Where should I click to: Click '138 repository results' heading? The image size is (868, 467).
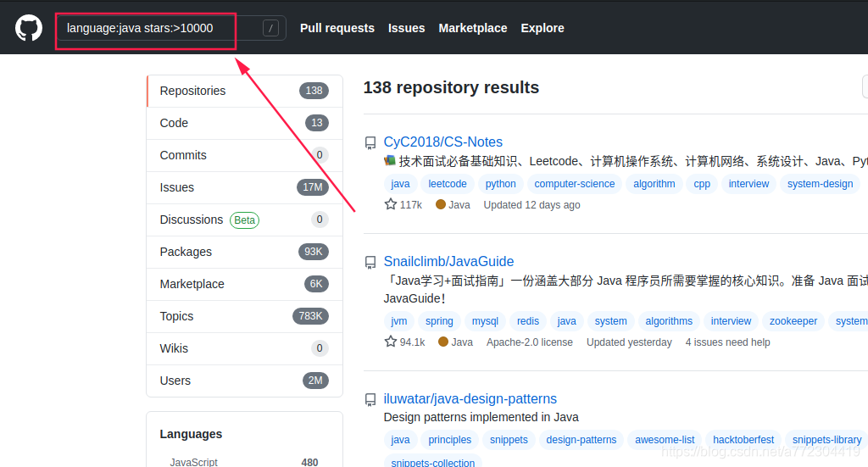tap(451, 87)
